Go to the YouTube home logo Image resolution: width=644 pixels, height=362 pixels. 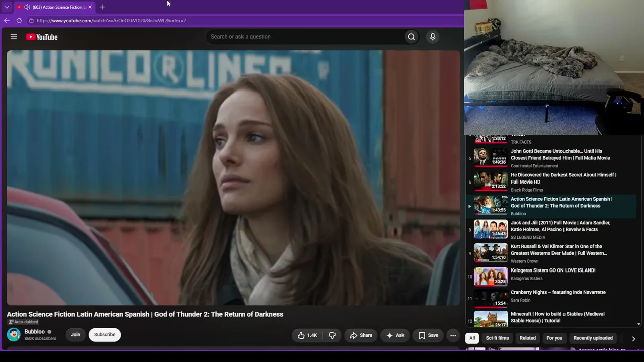(x=42, y=37)
